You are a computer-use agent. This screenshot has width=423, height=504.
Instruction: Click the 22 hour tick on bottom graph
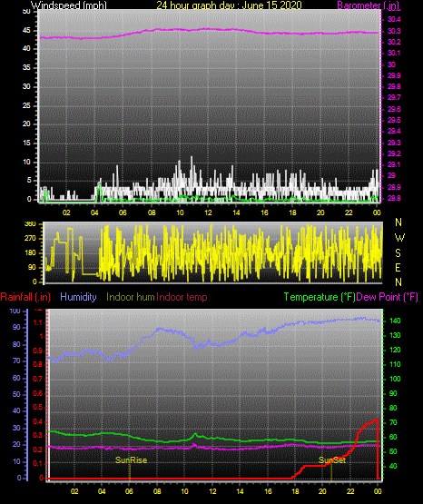tap(350, 491)
